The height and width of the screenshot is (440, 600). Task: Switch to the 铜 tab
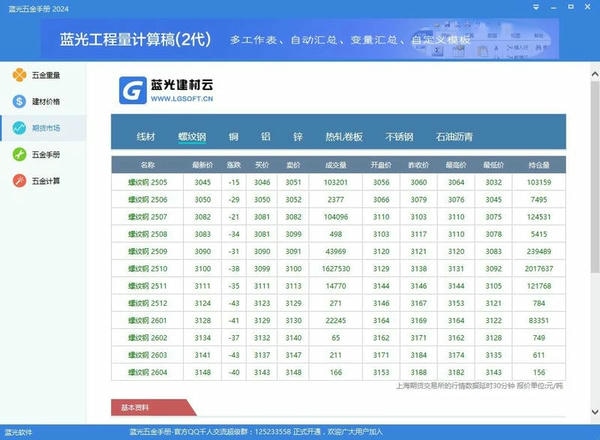click(233, 137)
